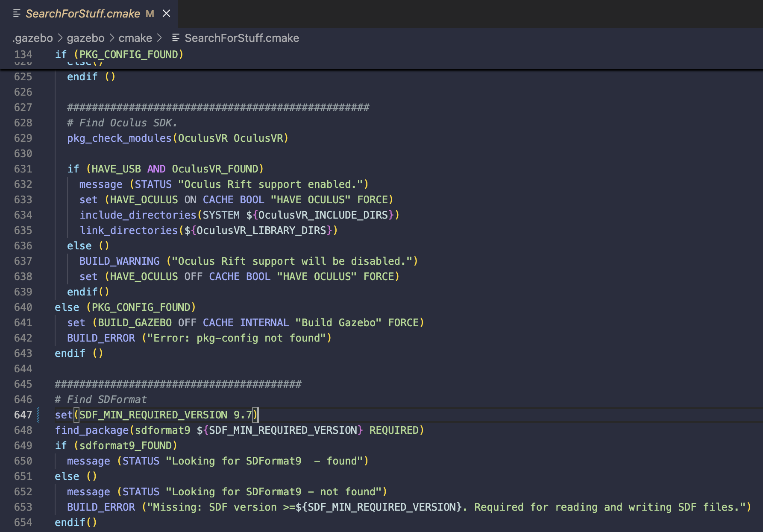Click the BUILD_WARNING macro on line 637
Viewport: 763px width, 532px height.
(x=119, y=261)
